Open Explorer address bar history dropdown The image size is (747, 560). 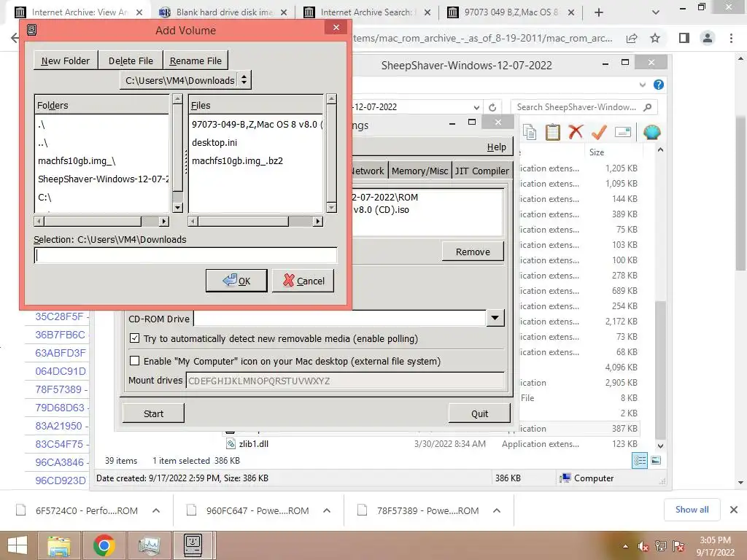click(x=476, y=107)
